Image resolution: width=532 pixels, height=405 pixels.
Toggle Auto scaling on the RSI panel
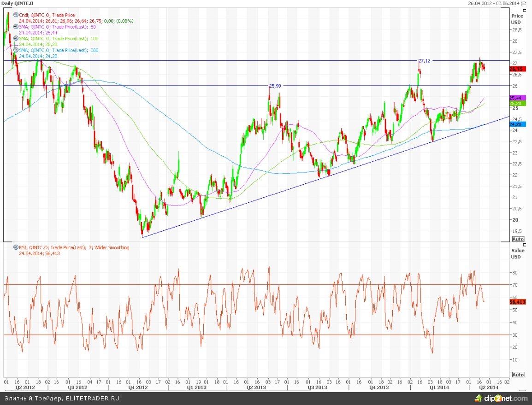click(x=518, y=375)
